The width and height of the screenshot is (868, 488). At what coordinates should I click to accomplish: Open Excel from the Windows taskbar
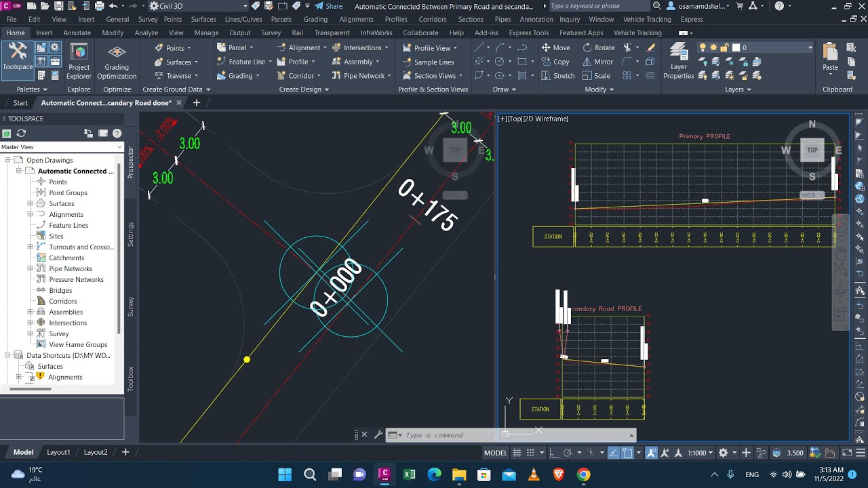click(x=410, y=474)
